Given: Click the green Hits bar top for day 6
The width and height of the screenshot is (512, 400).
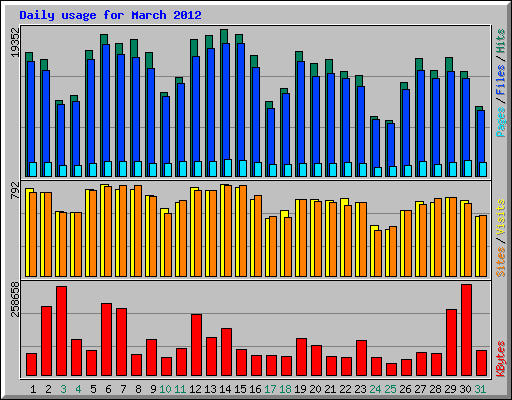Looking at the screenshot, I should pyautogui.click(x=104, y=39).
